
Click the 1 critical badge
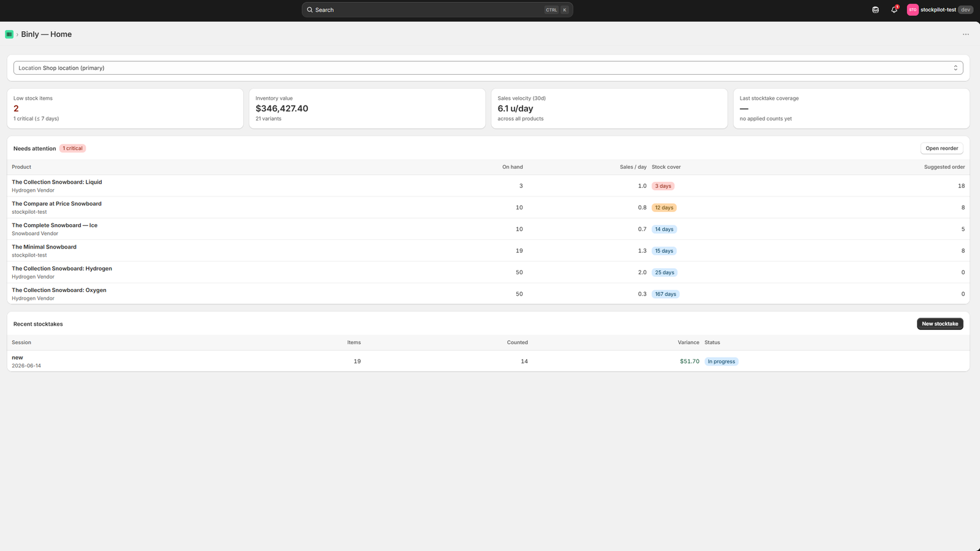tap(72, 148)
